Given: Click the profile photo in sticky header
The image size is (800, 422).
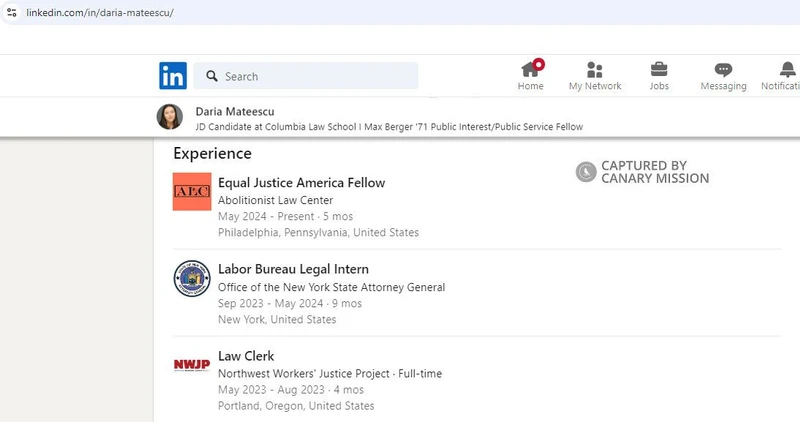Looking at the screenshot, I should click(170, 117).
